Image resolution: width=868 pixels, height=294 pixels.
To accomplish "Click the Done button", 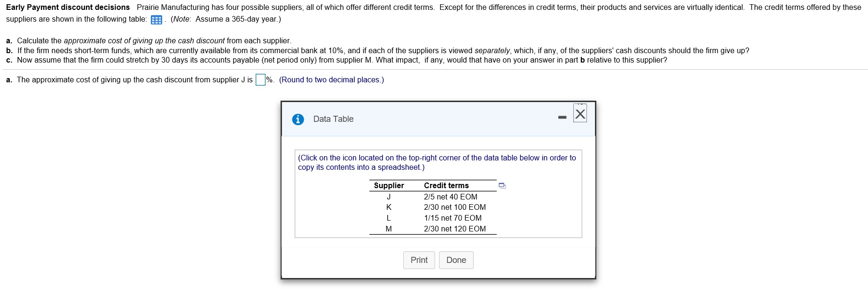I will tap(456, 260).
